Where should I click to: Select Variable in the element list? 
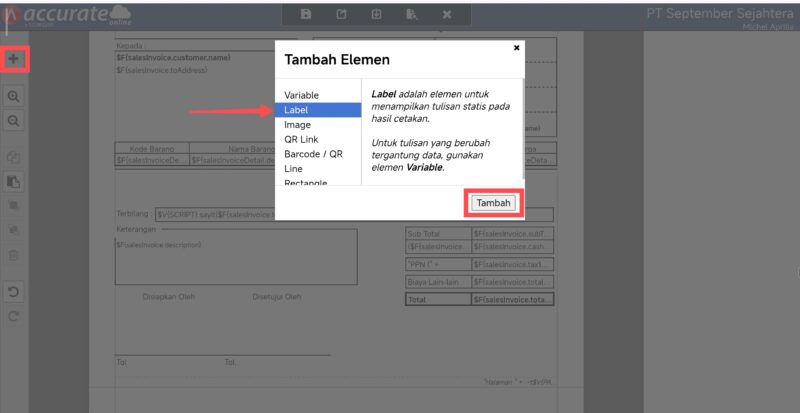click(301, 95)
